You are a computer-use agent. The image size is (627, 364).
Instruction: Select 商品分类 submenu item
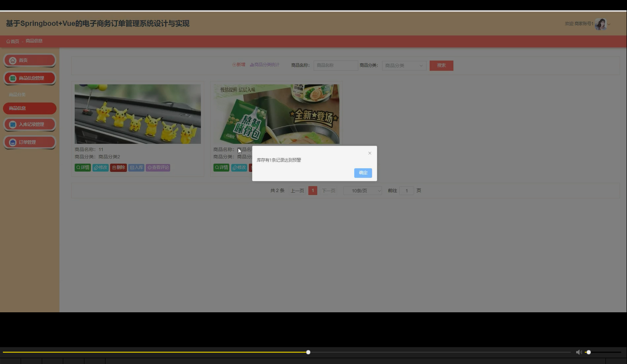pyautogui.click(x=17, y=95)
